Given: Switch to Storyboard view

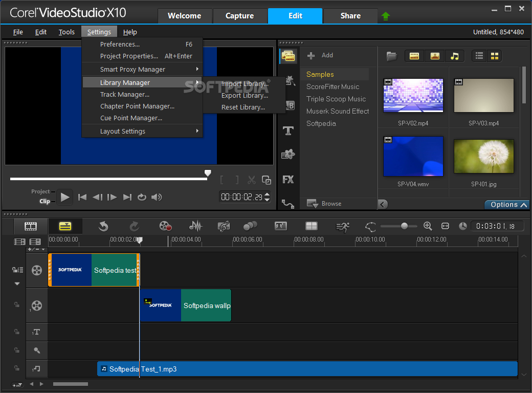Looking at the screenshot, I should [31, 226].
